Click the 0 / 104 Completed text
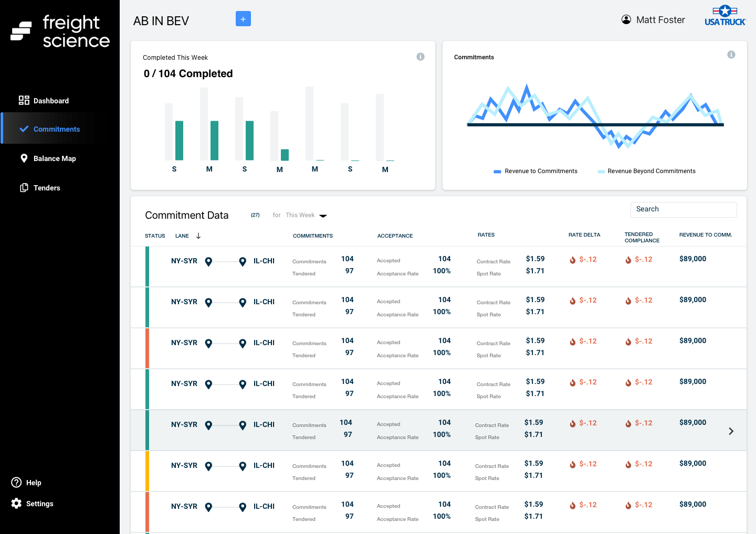This screenshot has width=756, height=534. [x=188, y=74]
